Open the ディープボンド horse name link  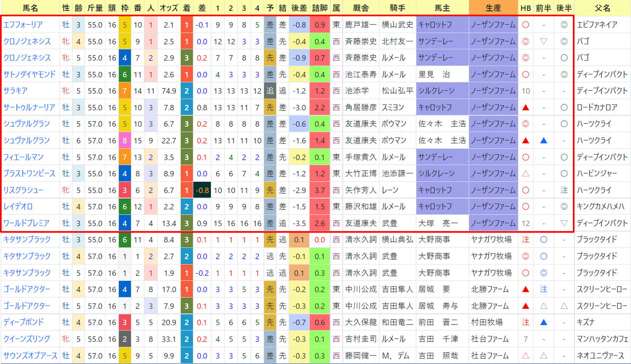click(x=23, y=322)
